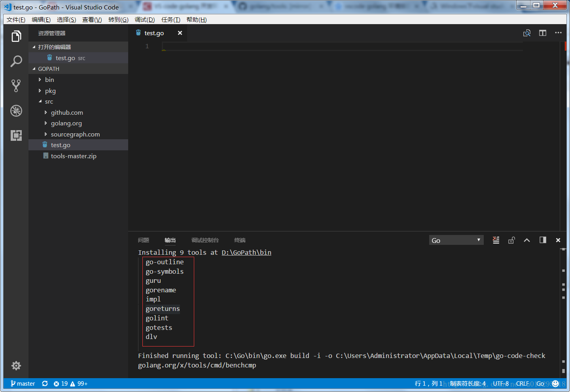The height and width of the screenshot is (392, 570).
Task: Open the editor more actions menu
Action: coord(558,33)
